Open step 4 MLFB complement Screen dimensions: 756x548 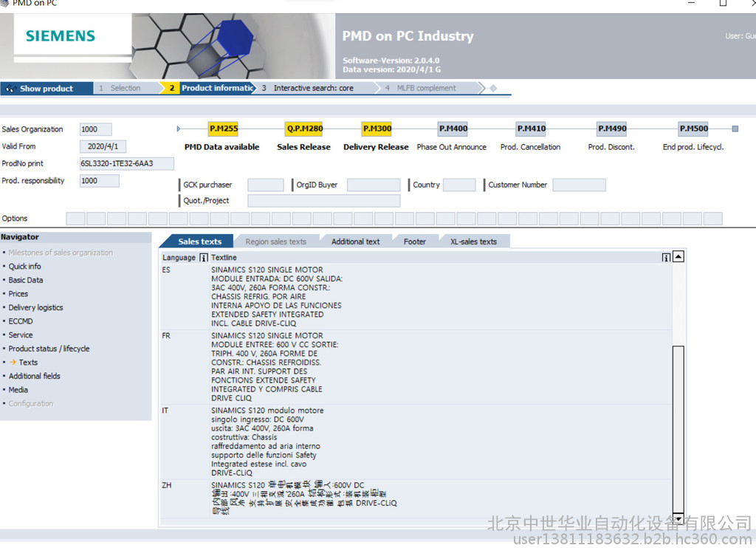pos(426,89)
